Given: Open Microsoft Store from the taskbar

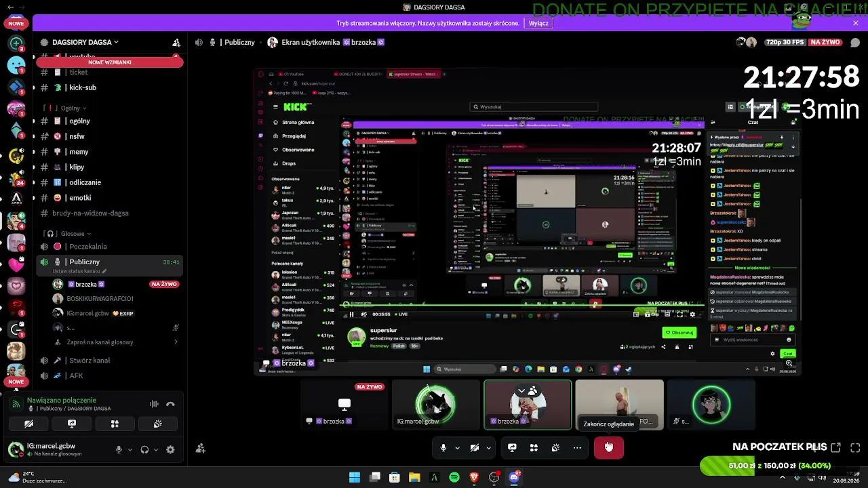Looking at the screenshot, I should coord(395,477).
